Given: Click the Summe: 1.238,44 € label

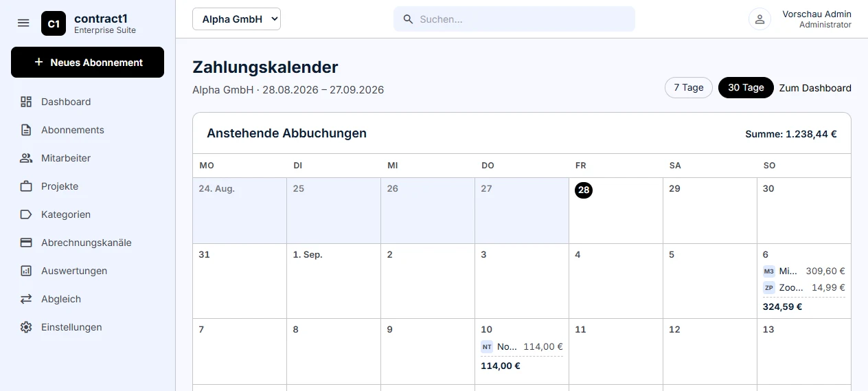Looking at the screenshot, I should [x=791, y=134].
